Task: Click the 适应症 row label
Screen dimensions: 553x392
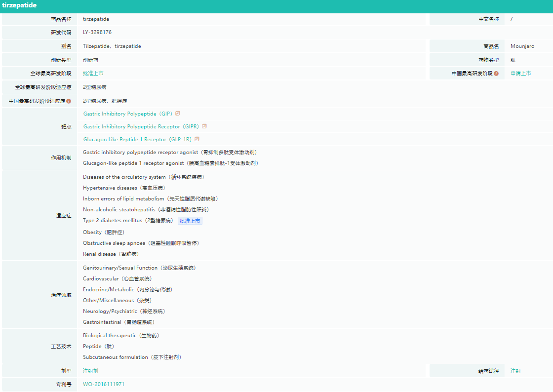Action: pyautogui.click(x=64, y=215)
